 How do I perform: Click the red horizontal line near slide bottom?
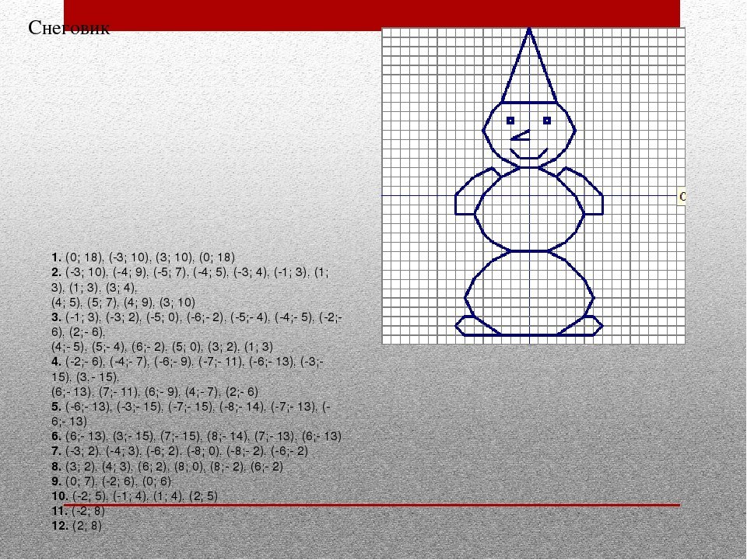pos(372,505)
